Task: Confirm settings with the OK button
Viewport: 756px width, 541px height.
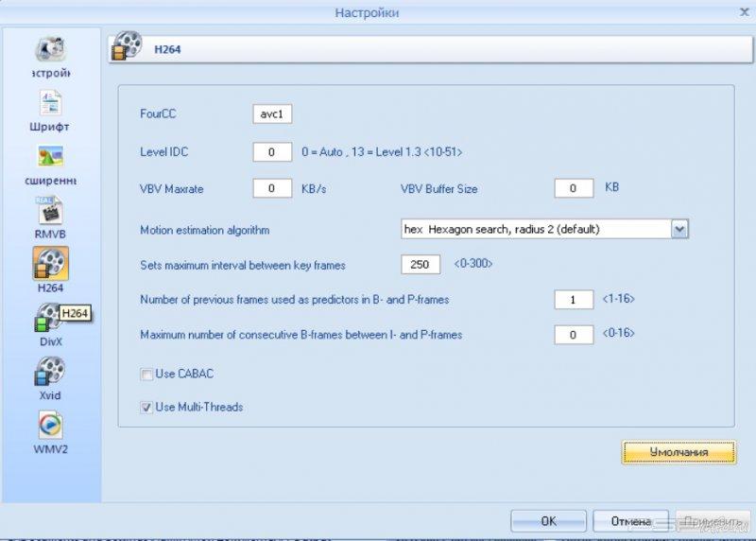Action: click(x=548, y=520)
